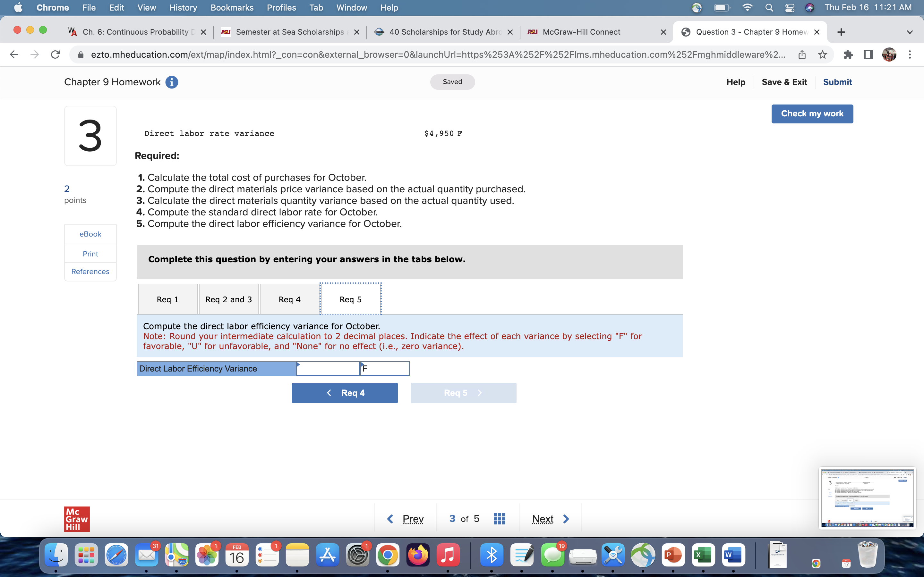Screen dimensions: 924x577
Task: Expand the tab search chevron
Action: 910,32
